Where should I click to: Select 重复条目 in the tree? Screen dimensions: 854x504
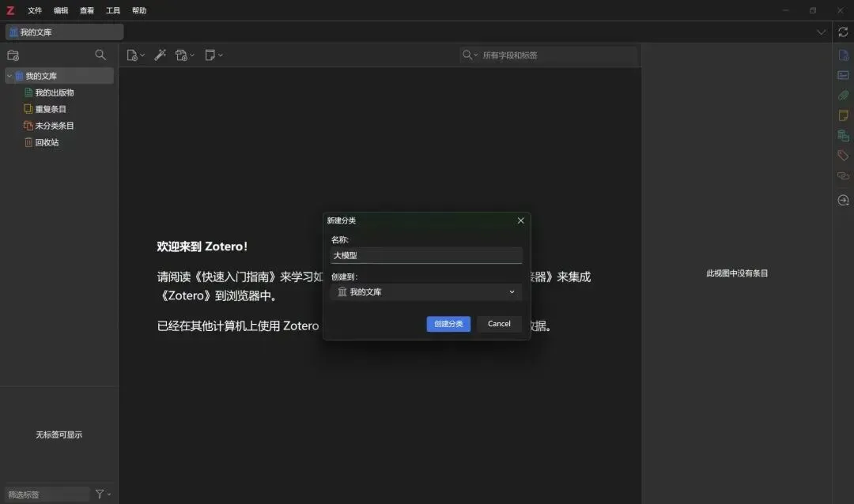pyautogui.click(x=51, y=109)
